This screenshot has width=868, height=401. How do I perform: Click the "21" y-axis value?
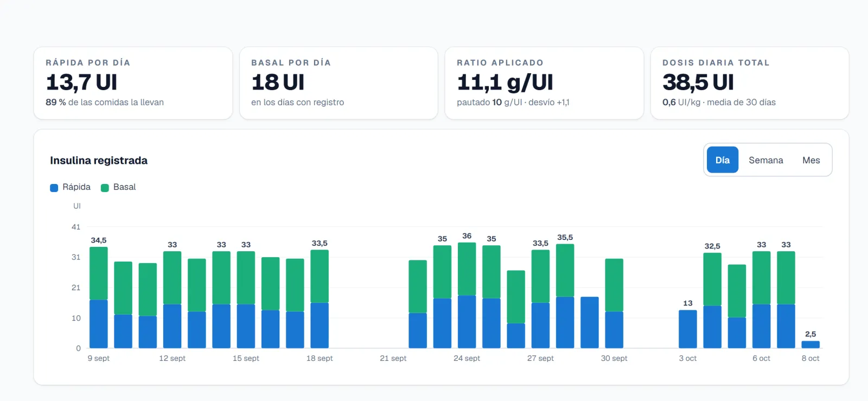pyautogui.click(x=76, y=288)
